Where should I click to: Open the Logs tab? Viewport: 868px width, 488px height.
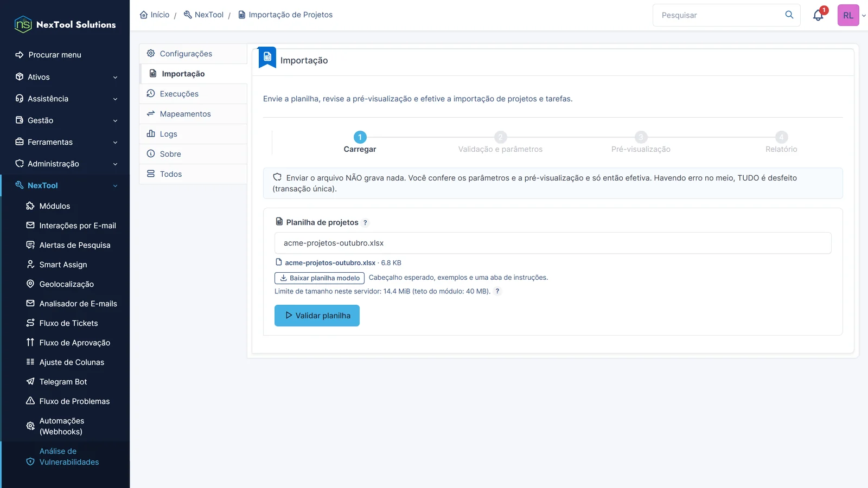pos(193,134)
